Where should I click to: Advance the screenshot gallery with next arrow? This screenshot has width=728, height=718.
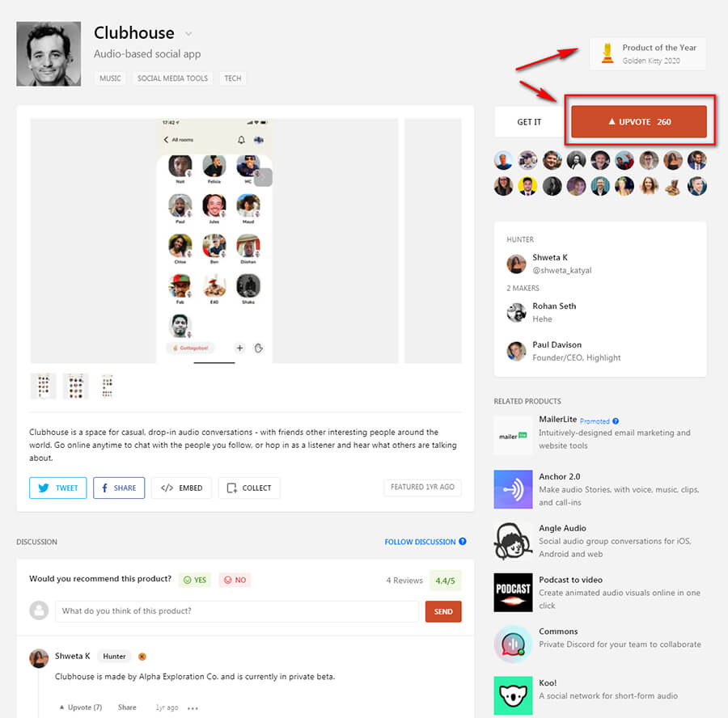point(263,177)
